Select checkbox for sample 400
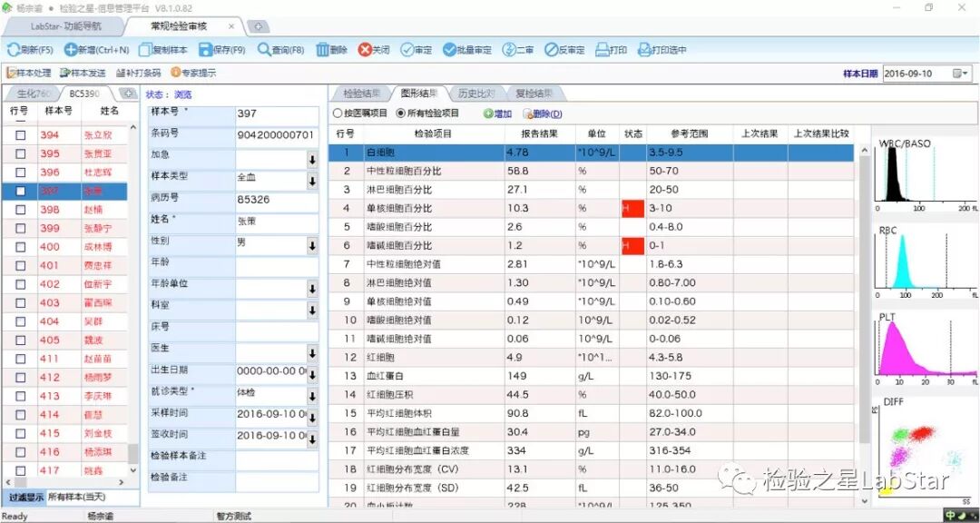The image size is (980, 523). click(21, 246)
